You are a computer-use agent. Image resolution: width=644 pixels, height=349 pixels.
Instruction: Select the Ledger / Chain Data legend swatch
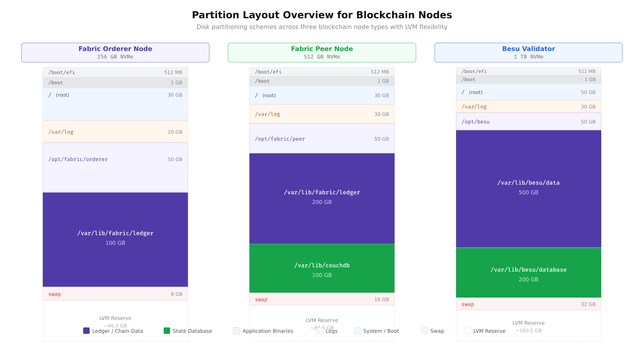86,330
